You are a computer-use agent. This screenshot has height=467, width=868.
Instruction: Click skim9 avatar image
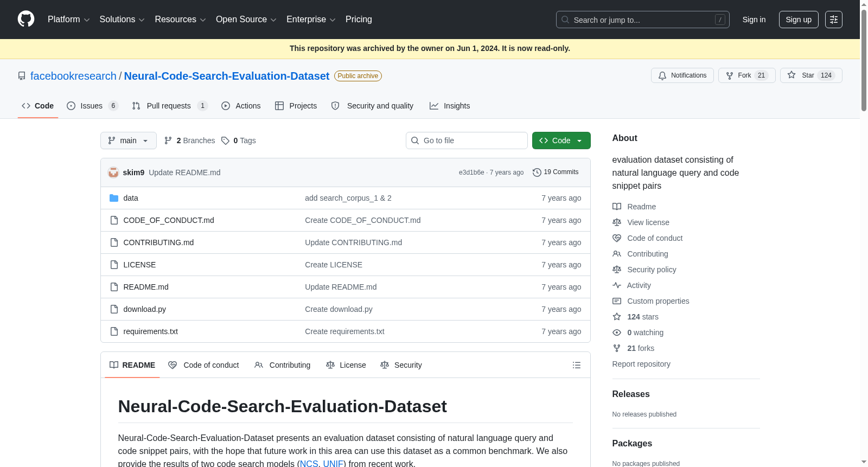[113, 172]
